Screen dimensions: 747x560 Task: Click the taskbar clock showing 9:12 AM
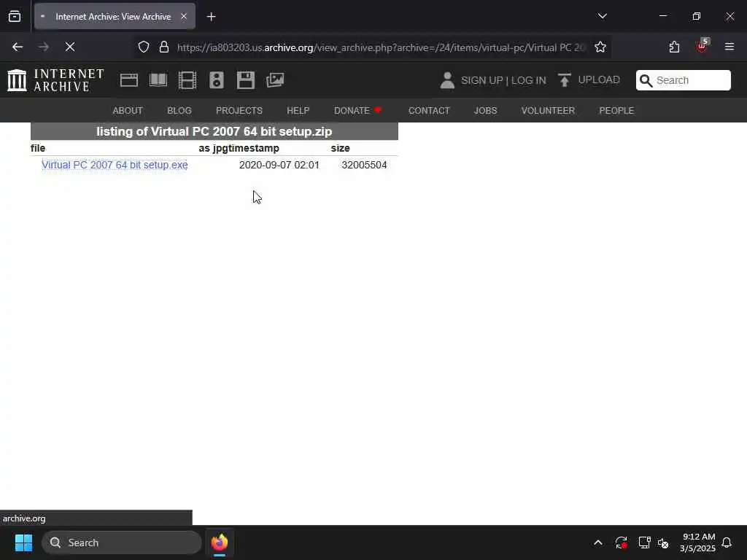click(x=698, y=542)
